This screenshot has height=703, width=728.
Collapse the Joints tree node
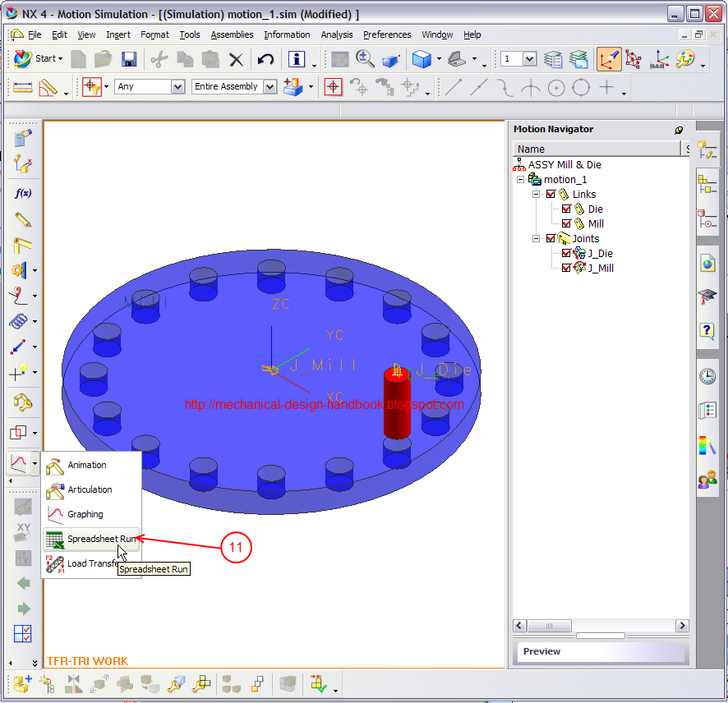point(537,238)
